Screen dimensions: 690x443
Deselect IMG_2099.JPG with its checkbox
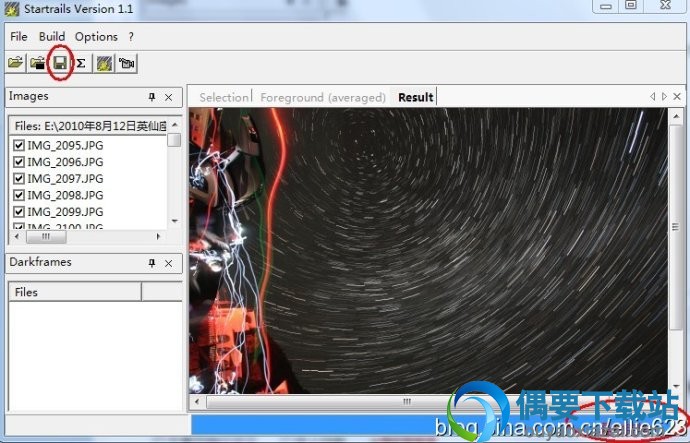(x=18, y=212)
